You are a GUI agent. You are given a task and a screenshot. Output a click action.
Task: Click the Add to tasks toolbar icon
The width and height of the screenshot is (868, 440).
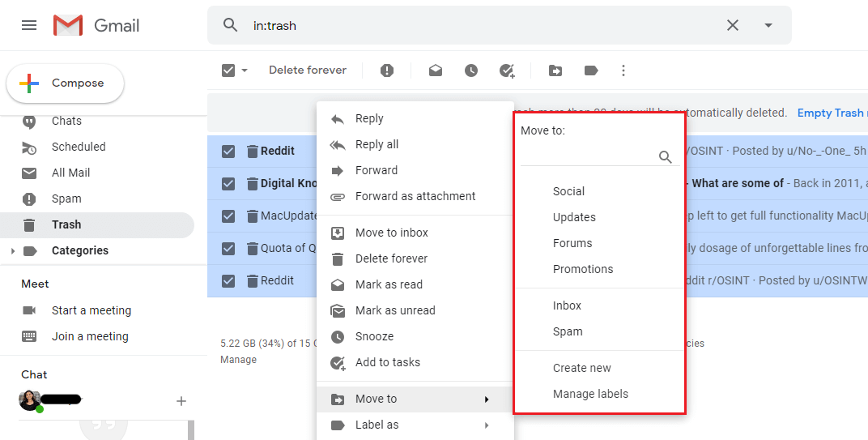(507, 71)
